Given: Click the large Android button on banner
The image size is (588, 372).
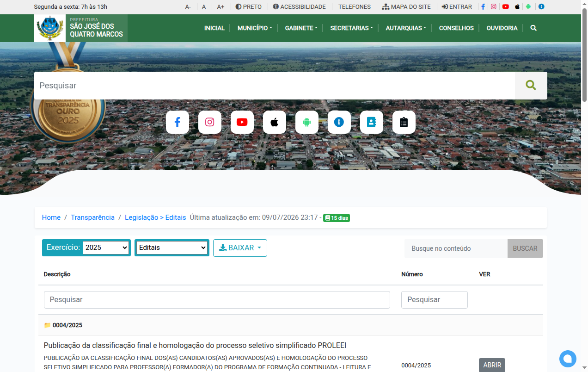Looking at the screenshot, I should tap(307, 122).
